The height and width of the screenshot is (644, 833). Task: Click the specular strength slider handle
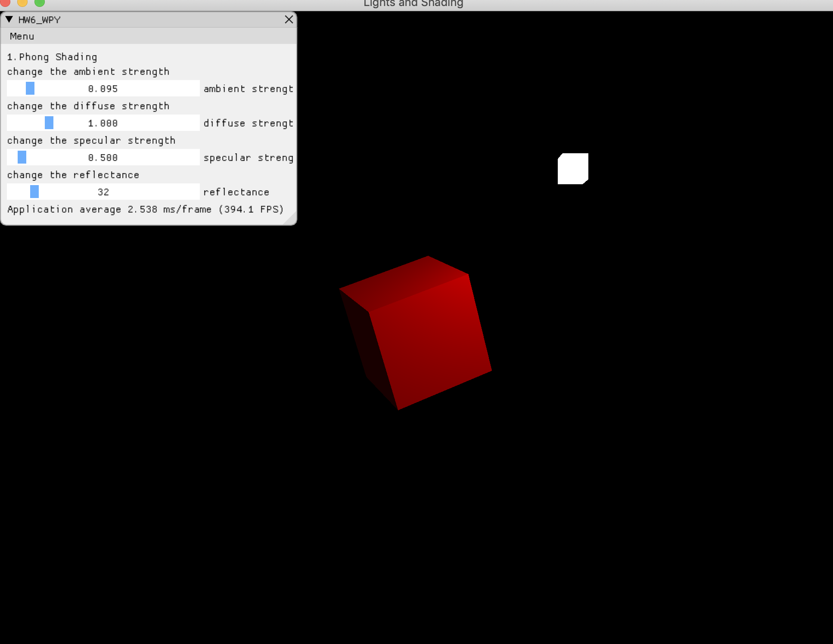tap(22, 157)
